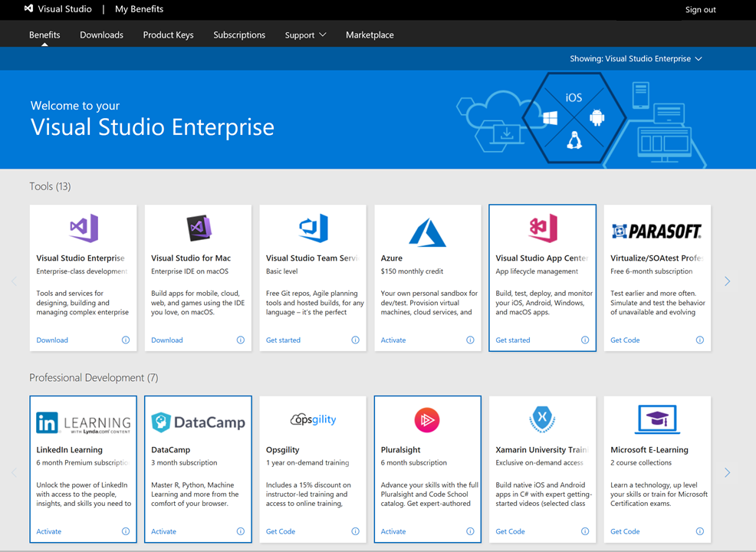Click the Opsgility logo

click(x=314, y=419)
